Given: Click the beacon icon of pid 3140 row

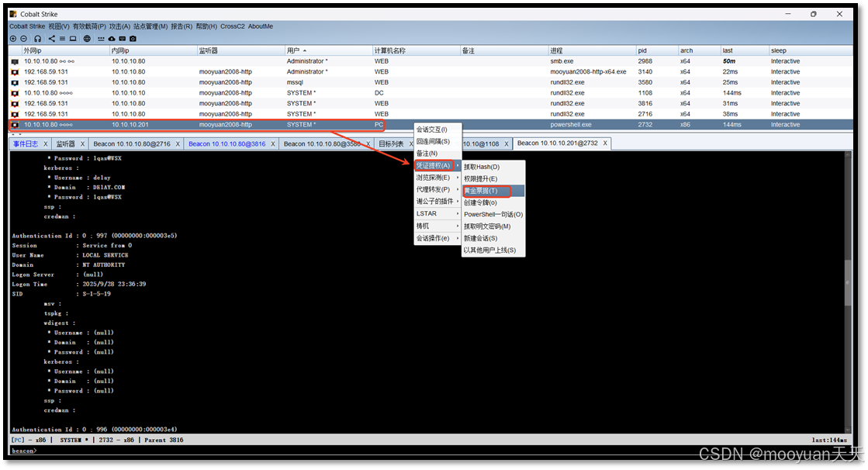Looking at the screenshot, I should tap(15, 72).
